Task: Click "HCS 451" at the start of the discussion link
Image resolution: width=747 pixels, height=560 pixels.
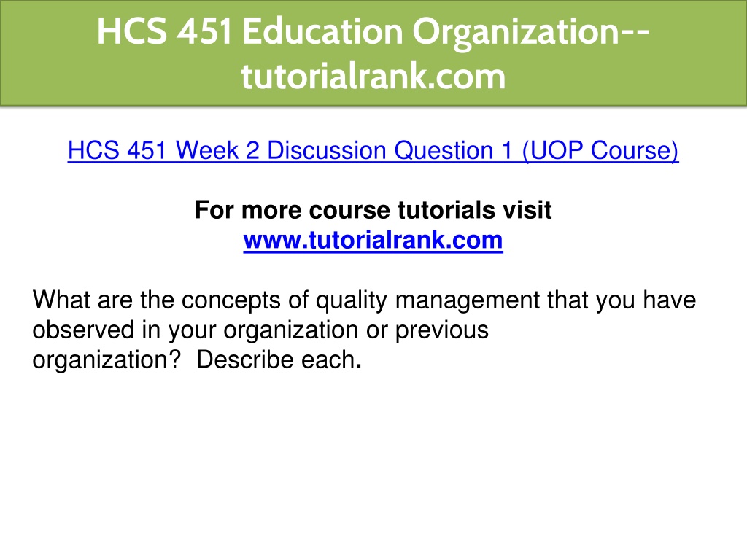Action: pos(117,150)
